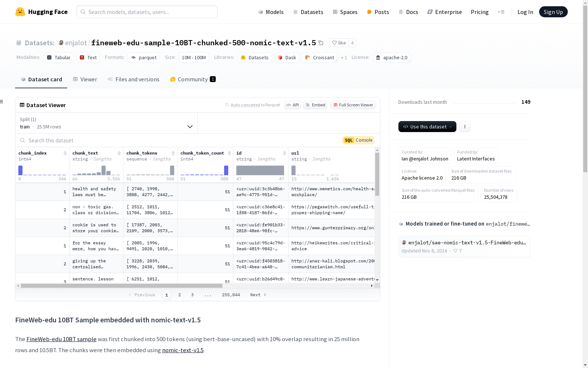This screenshot has width=588, height=368.
Task: Open the left-edge table of contents icon
Action: coord(2,102)
